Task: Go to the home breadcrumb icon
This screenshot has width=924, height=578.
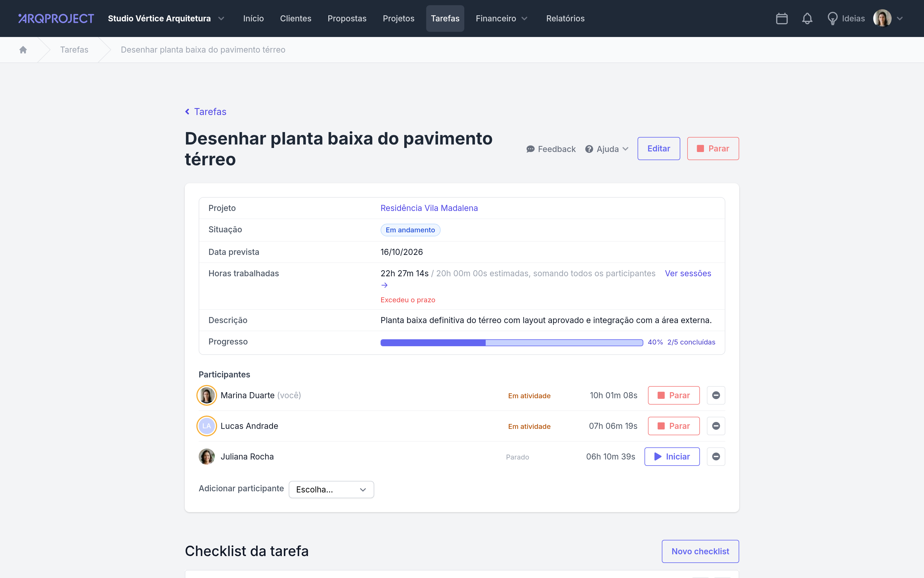Action: pos(23,50)
